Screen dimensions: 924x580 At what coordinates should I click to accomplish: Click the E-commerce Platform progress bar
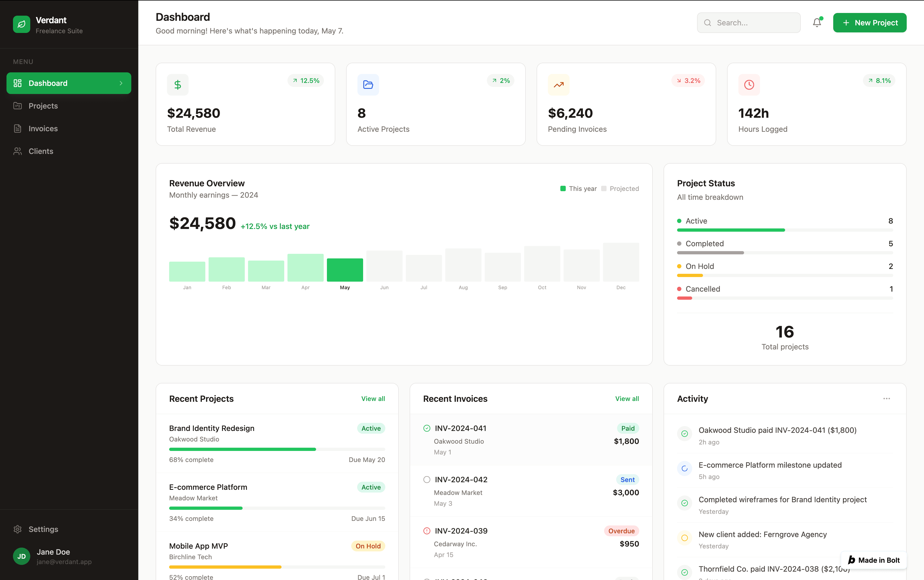(x=277, y=508)
